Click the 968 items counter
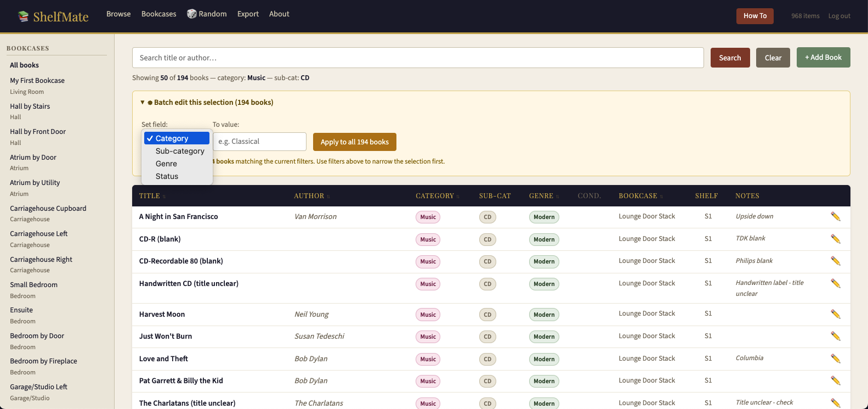 [805, 16]
